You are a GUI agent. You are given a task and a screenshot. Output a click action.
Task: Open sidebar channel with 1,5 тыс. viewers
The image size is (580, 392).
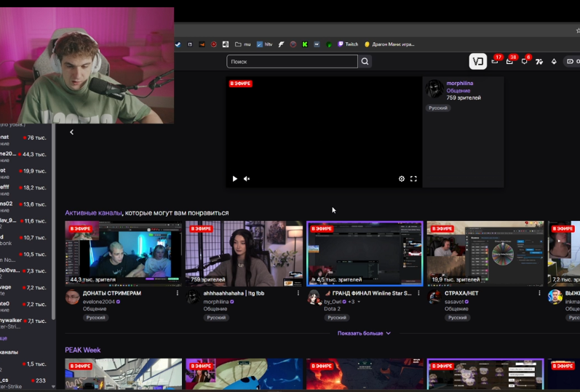pos(24,367)
